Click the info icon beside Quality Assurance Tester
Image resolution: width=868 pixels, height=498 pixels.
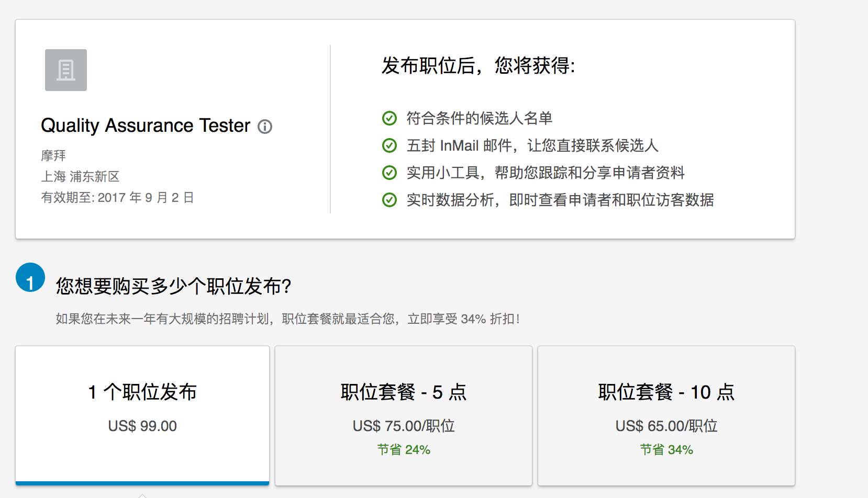tap(265, 127)
